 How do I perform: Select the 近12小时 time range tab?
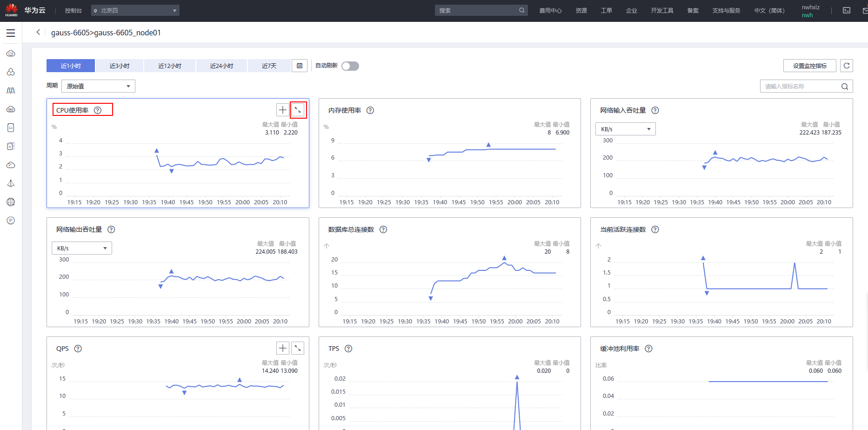click(170, 66)
